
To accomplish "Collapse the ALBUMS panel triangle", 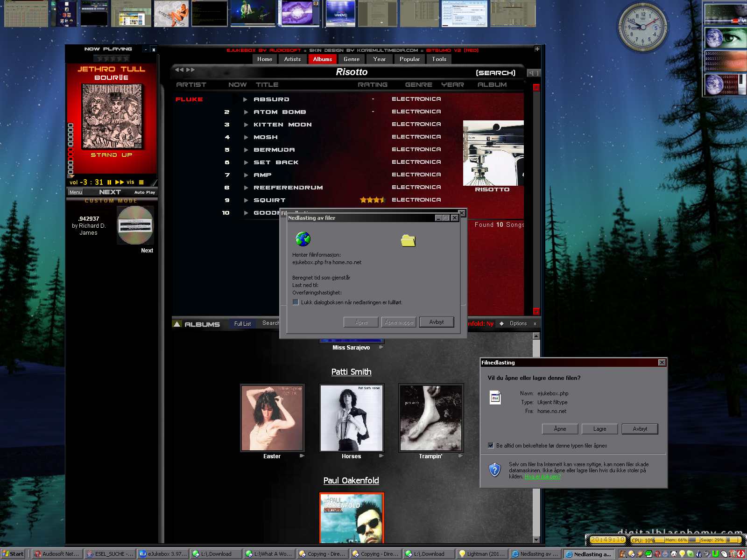I will pyautogui.click(x=177, y=324).
